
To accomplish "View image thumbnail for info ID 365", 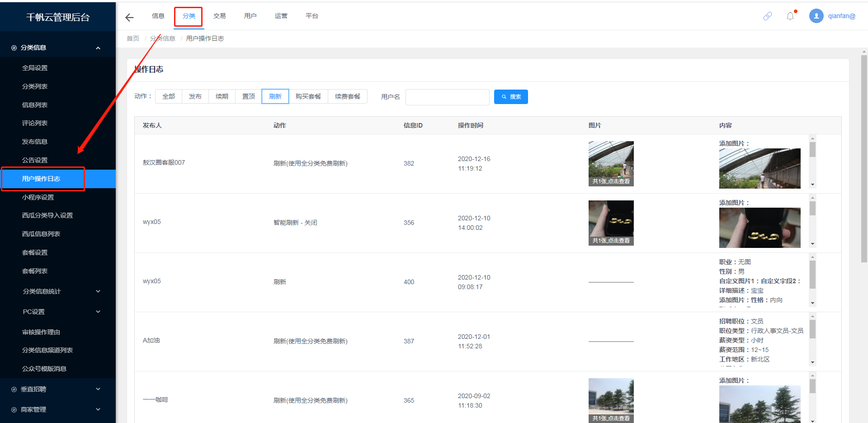I will [611, 401].
